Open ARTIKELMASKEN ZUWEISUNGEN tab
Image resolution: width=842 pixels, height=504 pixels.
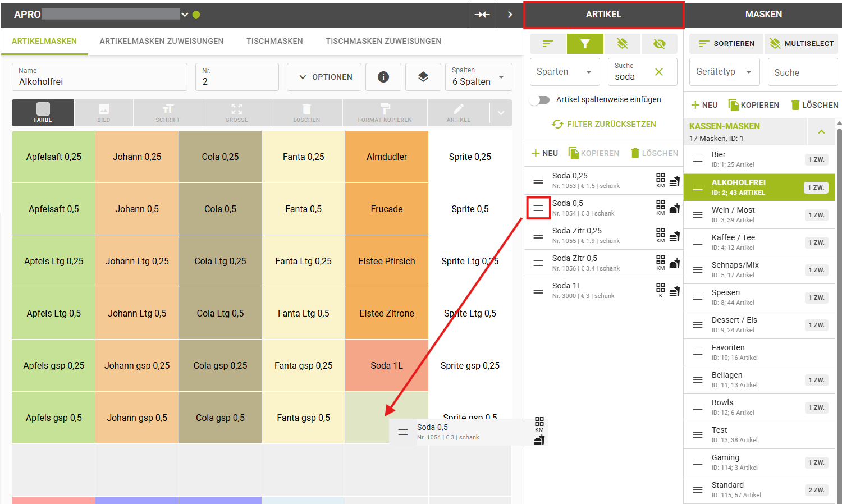click(162, 41)
